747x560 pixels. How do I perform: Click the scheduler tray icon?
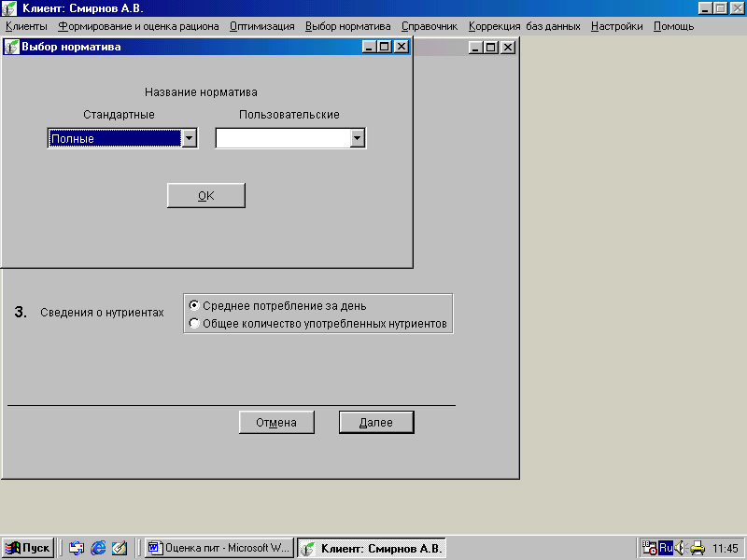649,548
